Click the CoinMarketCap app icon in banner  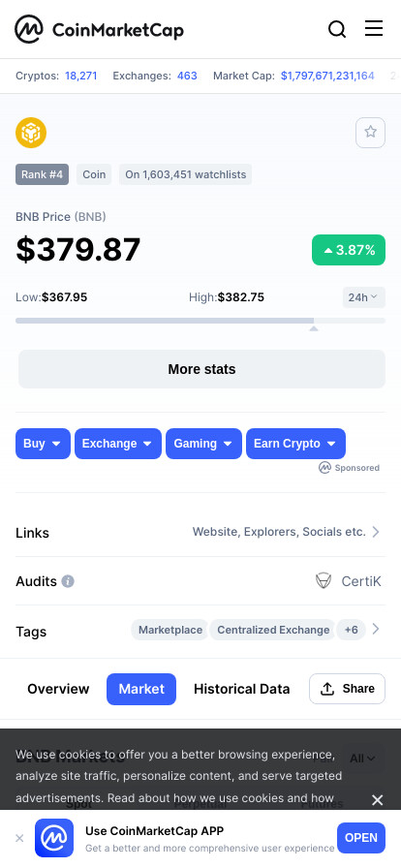pos(54,838)
